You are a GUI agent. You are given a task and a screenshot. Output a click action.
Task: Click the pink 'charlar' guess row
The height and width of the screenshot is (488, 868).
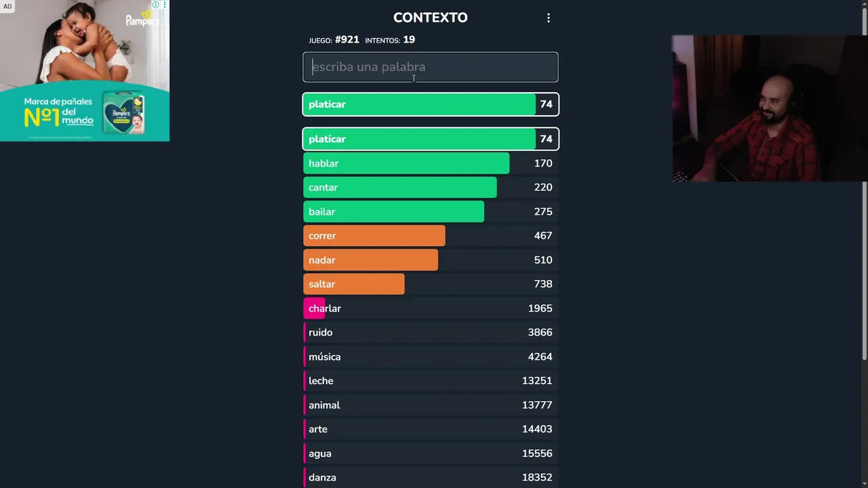click(x=431, y=308)
